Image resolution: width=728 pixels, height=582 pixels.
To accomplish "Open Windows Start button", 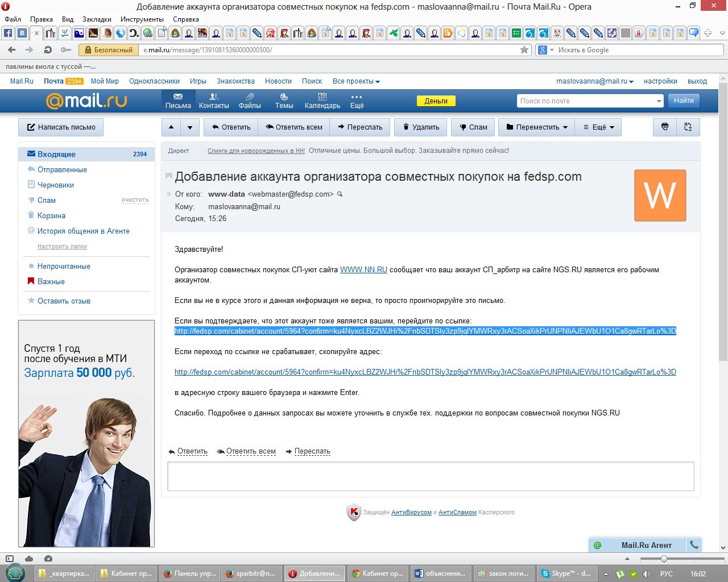I will pyautogui.click(x=15, y=573).
